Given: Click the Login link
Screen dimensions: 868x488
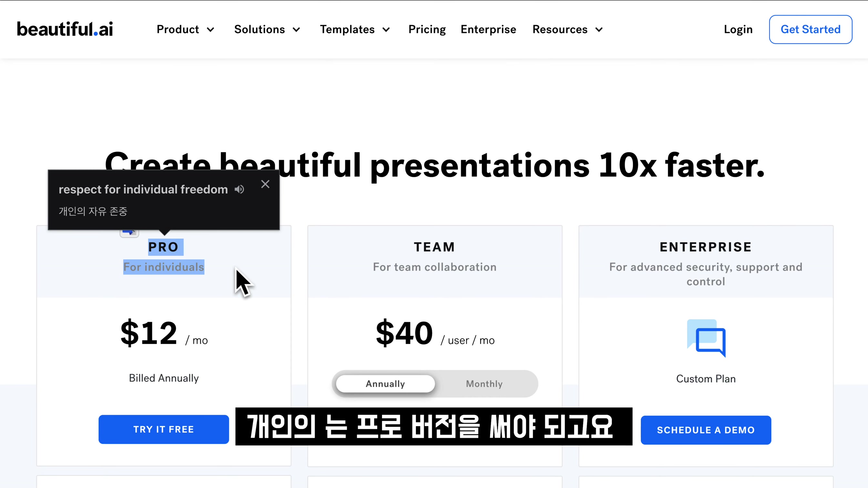Looking at the screenshot, I should (x=738, y=29).
